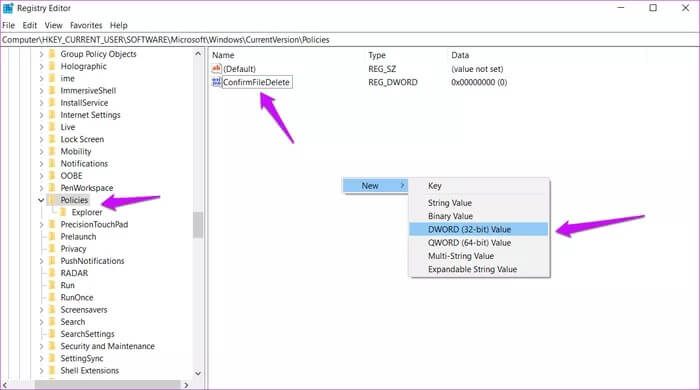Select the Policies tree key
Screen dimensions: 700x390
coord(74,200)
